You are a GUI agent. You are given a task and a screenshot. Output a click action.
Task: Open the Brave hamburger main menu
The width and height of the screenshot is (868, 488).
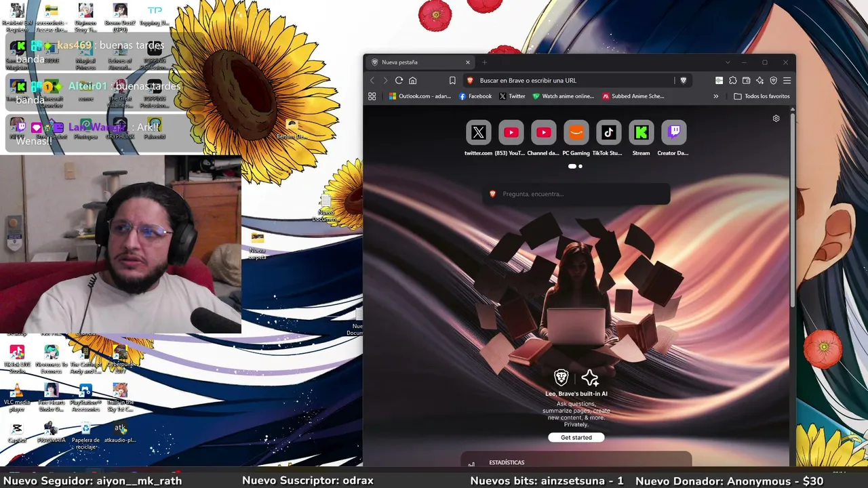[787, 80]
